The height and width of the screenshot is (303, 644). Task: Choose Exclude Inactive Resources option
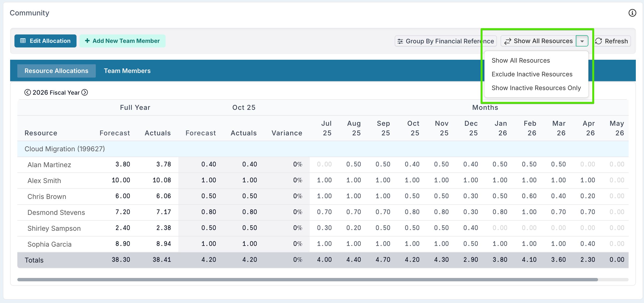click(x=532, y=74)
